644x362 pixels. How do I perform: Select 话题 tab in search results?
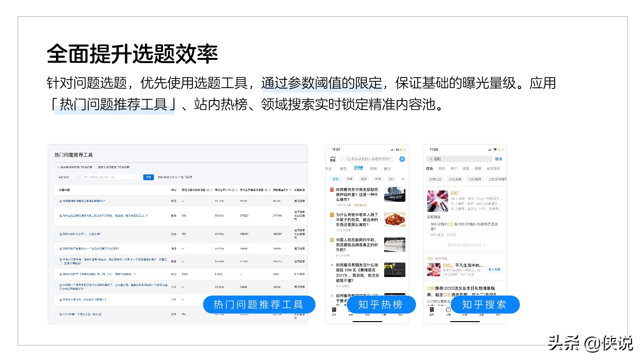(x=466, y=169)
